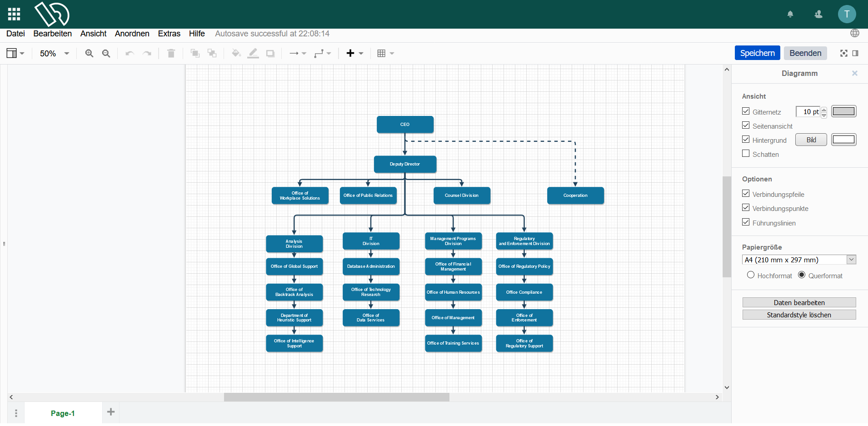Click the table grid icon
Image resolution: width=868 pixels, height=426 pixels.
(381, 53)
